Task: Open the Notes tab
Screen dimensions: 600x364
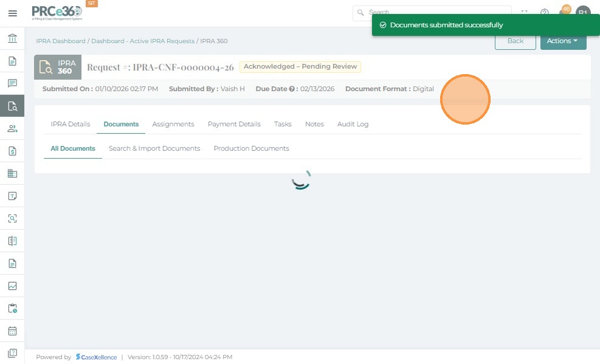Action: tap(314, 124)
